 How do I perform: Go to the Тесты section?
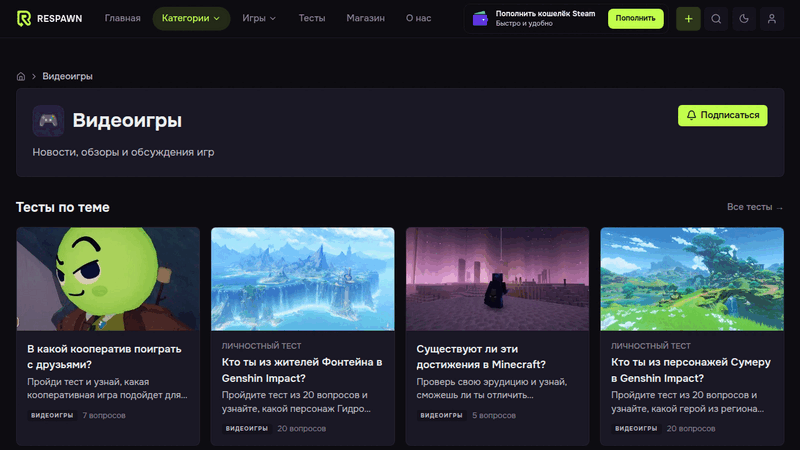tap(312, 18)
